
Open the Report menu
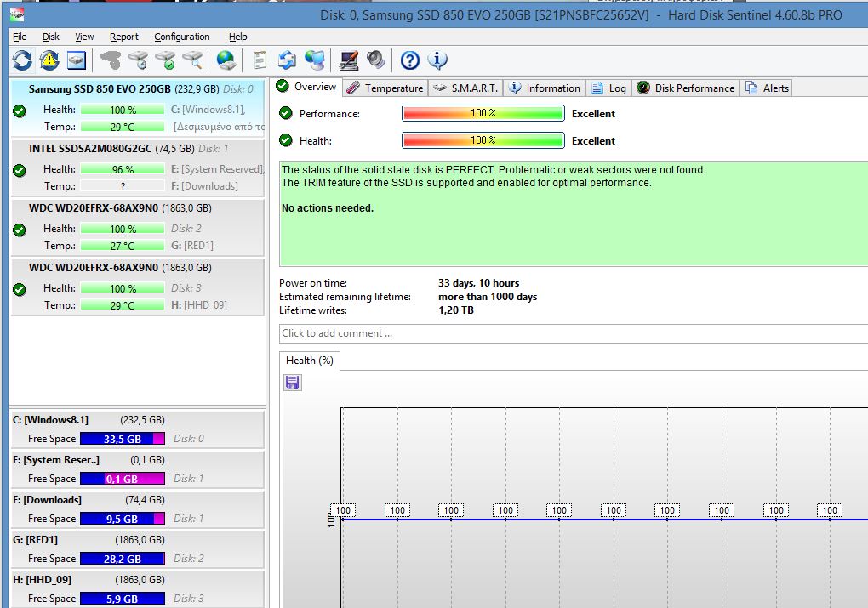(123, 37)
